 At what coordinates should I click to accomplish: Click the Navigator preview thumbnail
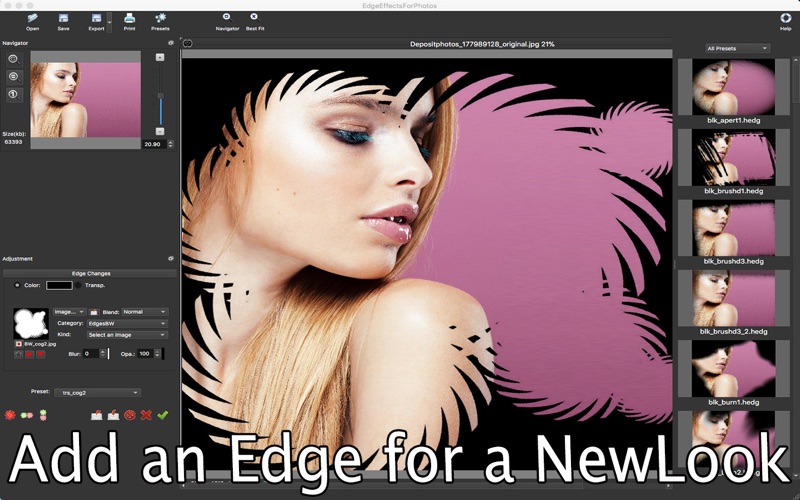pyautogui.click(x=85, y=100)
